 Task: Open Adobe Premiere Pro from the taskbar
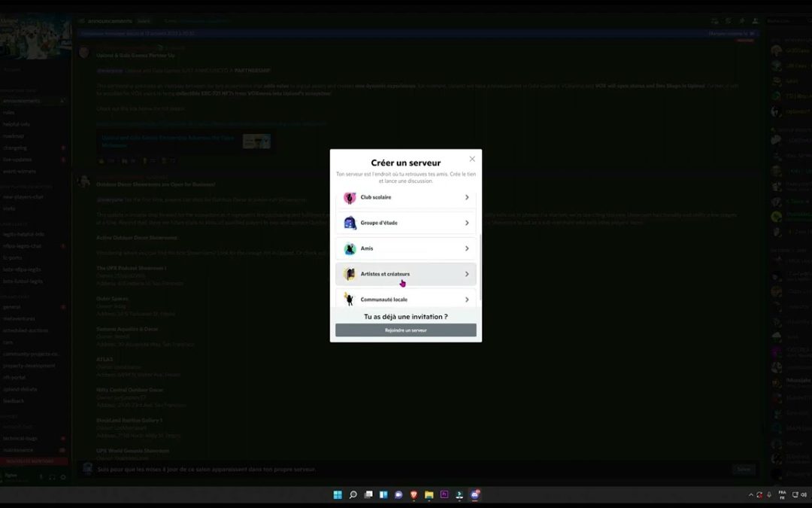tap(444, 494)
